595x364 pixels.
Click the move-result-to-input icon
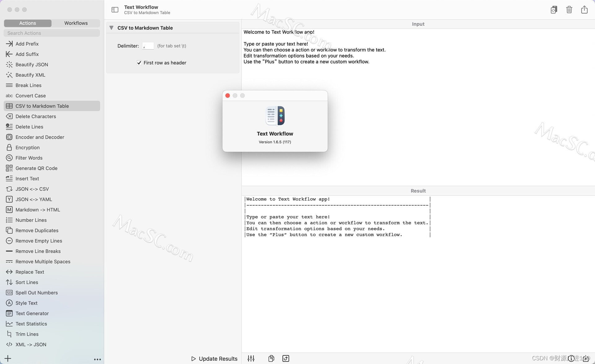click(286, 358)
